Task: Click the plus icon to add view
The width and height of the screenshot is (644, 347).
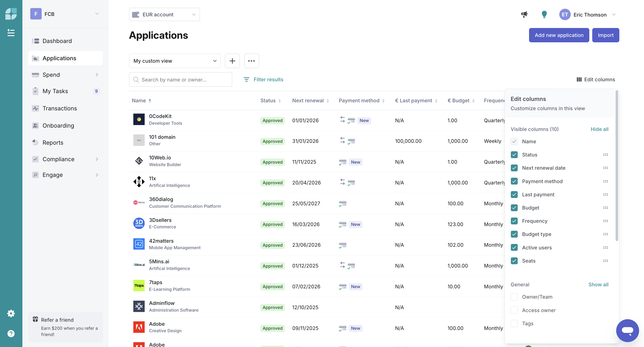Action: click(x=232, y=61)
